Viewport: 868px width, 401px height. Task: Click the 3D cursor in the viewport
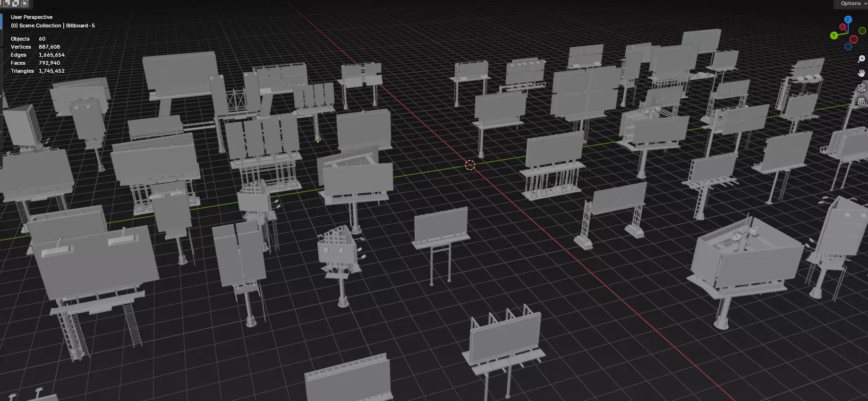pyautogui.click(x=470, y=165)
